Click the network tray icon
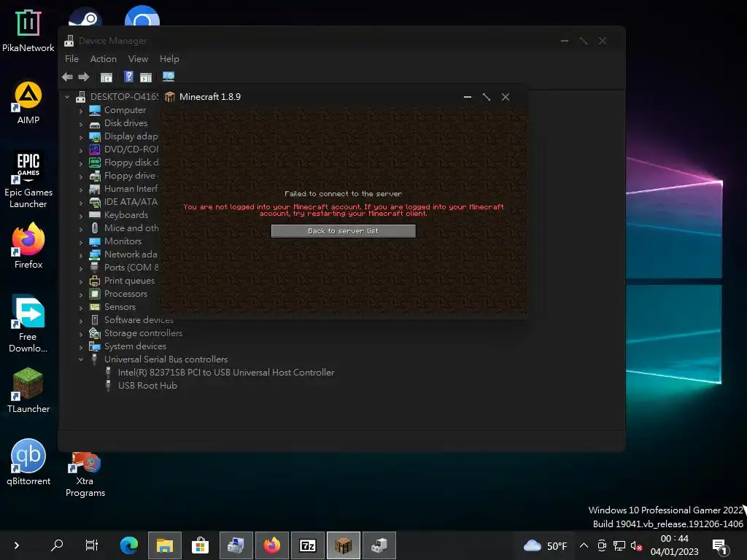 (619, 545)
